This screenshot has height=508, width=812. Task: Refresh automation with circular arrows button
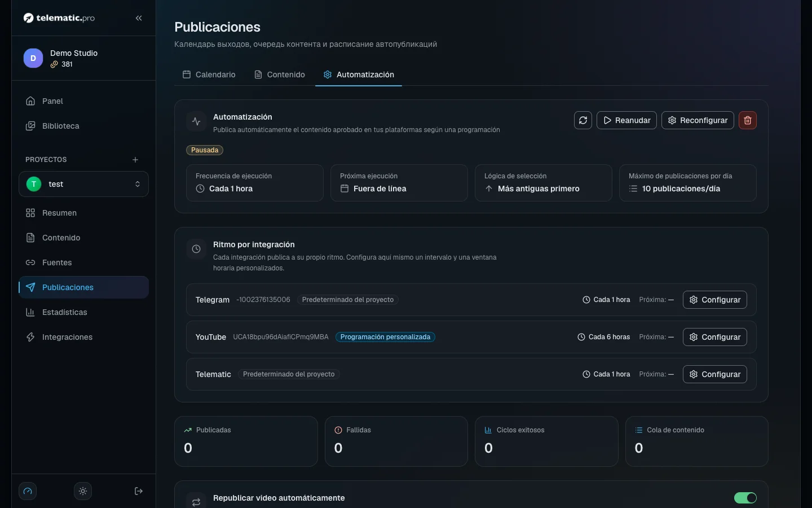pos(583,120)
